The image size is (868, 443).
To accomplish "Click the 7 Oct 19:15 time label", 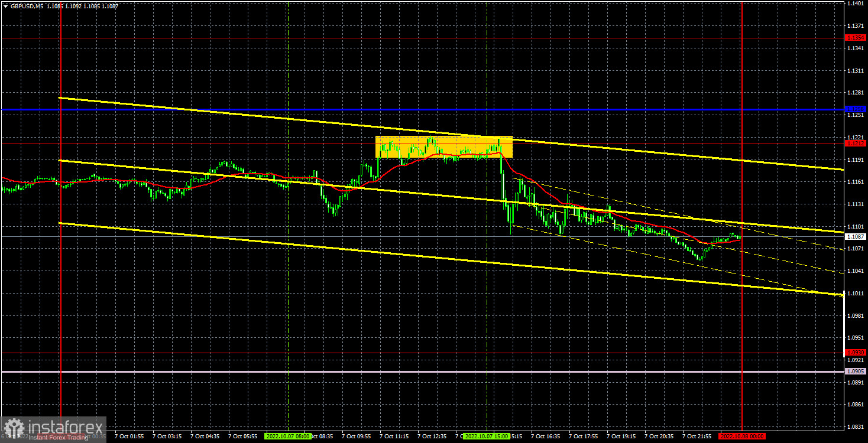I will point(621,437).
